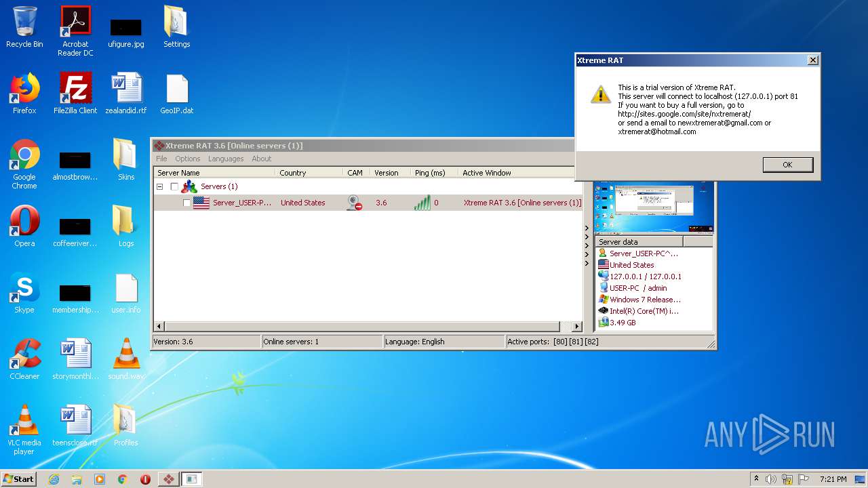Open Skype desktop shortcut
Screen dimensions: 868x488
24,293
